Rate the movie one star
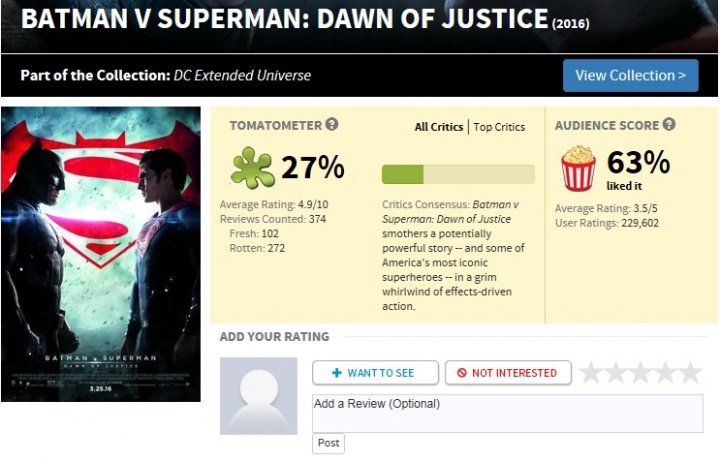The height and width of the screenshot is (462, 720). click(x=591, y=372)
